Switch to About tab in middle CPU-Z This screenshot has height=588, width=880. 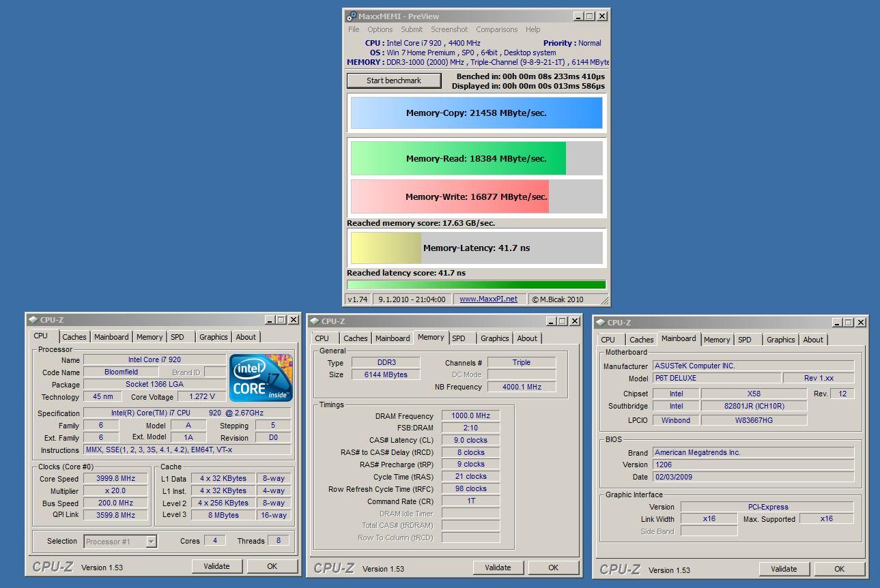point(527,338)
